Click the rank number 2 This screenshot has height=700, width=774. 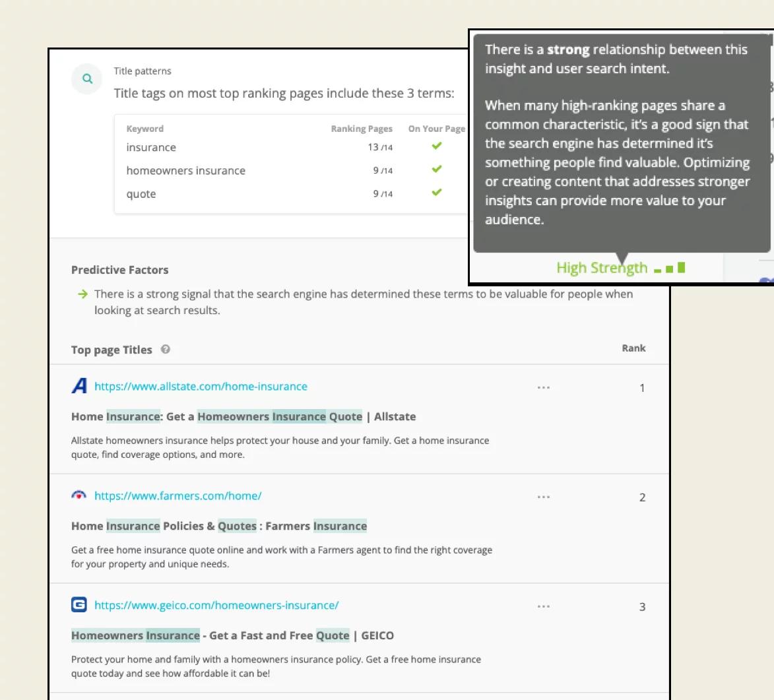(x=642, y=497)
